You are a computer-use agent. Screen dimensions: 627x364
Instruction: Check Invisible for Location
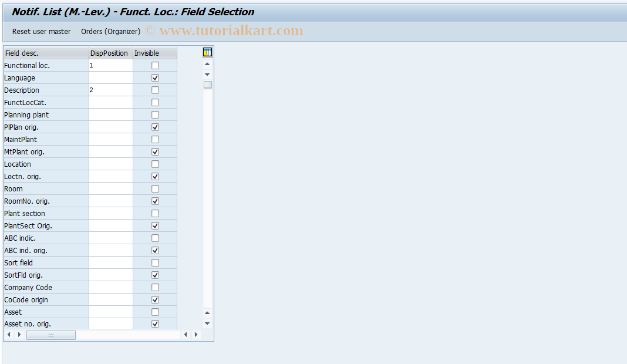point(155,164)
